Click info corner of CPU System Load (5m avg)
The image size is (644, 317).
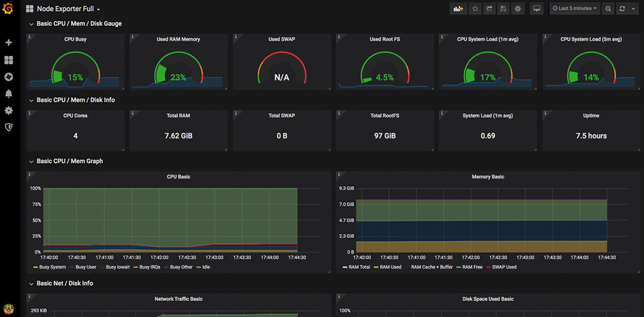click(x=545, y=37)
